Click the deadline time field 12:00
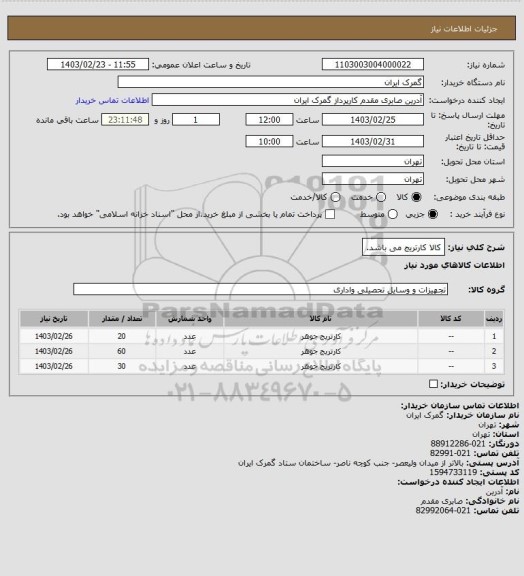Image resolution: width=524 pixels, height=576 pixels. coord(269,120)
